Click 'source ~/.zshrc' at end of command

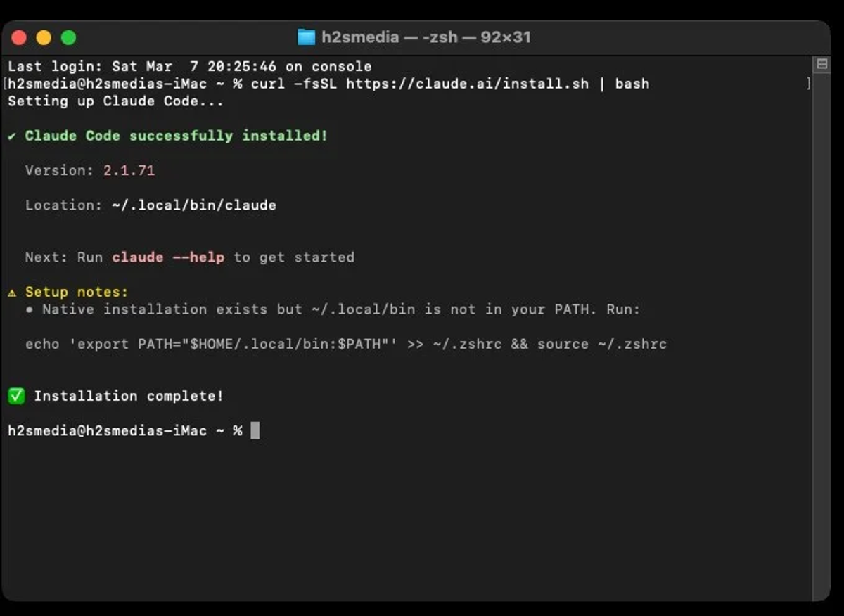coord(602,345)
